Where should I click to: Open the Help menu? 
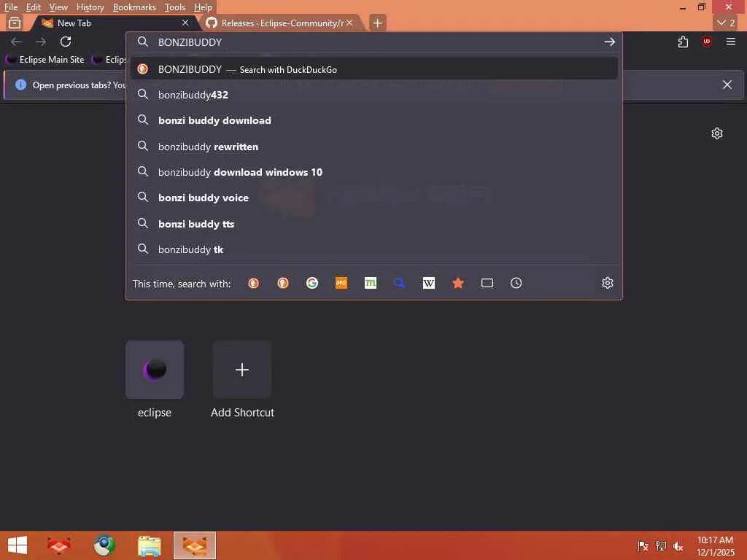tap(203, 7)
